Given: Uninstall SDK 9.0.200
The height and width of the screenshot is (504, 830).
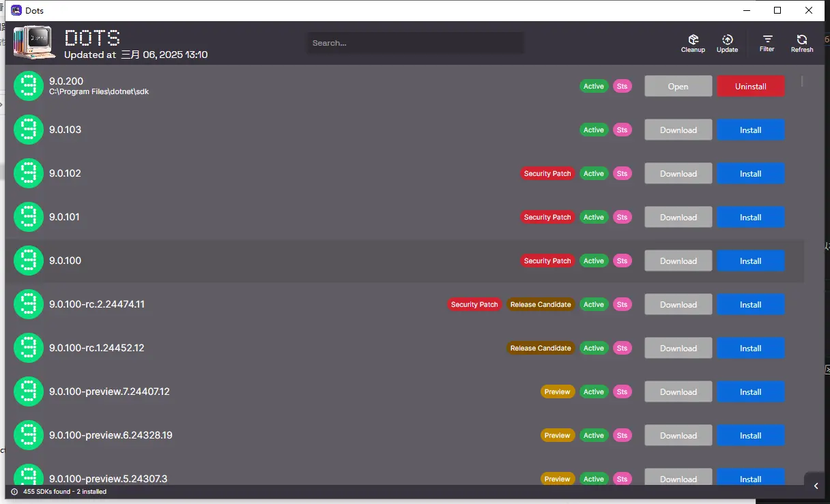Looking at the screenshot, I should pos(751,87).
